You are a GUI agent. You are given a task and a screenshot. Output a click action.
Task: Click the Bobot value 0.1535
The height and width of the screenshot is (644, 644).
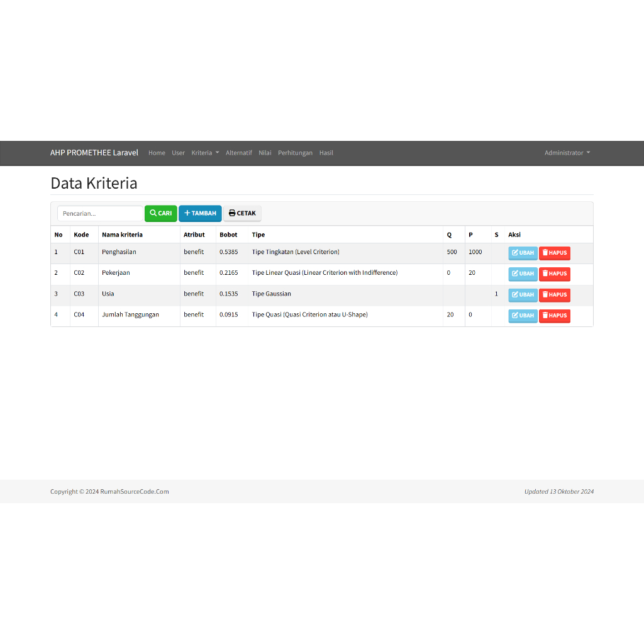(x=228, y=294)
